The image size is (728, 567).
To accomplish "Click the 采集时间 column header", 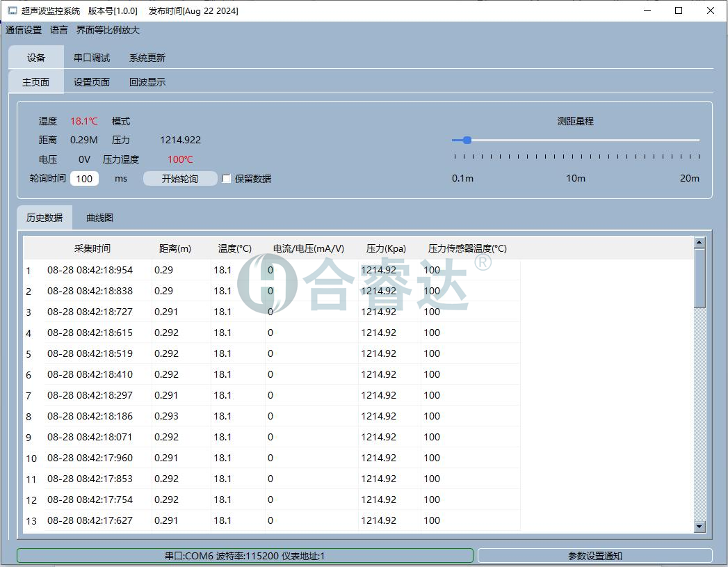I will point(92,248).
